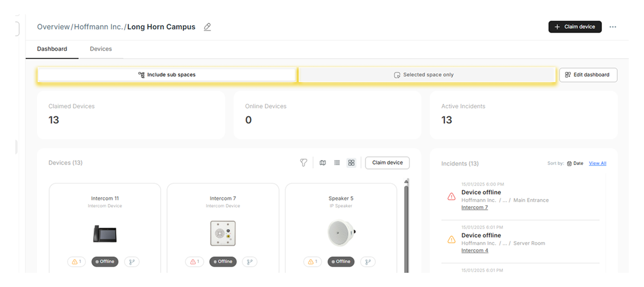The height and width of the screenshot is (287, 644).
Task: Click the Offline status on Speaker 5
Action: pos(341,261)
